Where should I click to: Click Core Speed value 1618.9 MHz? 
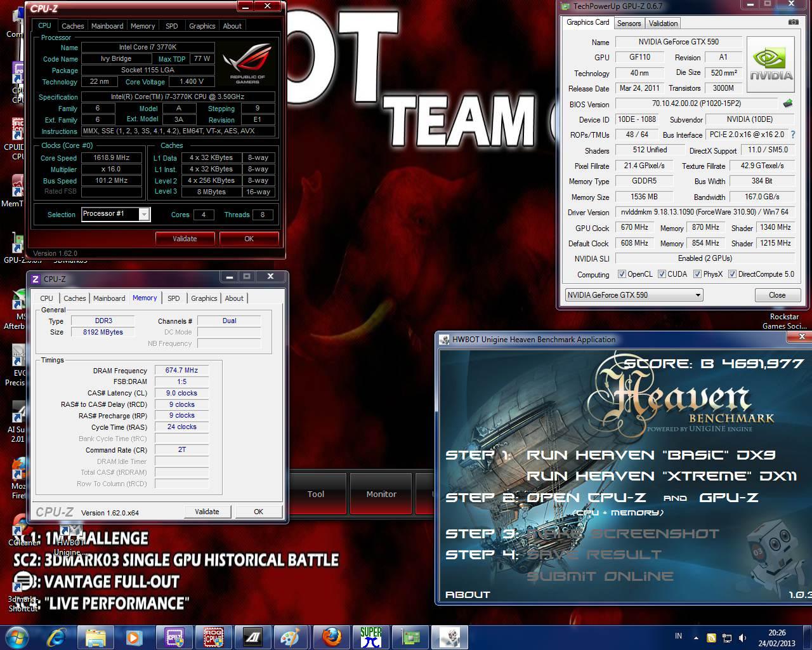[x=112, y=158]
